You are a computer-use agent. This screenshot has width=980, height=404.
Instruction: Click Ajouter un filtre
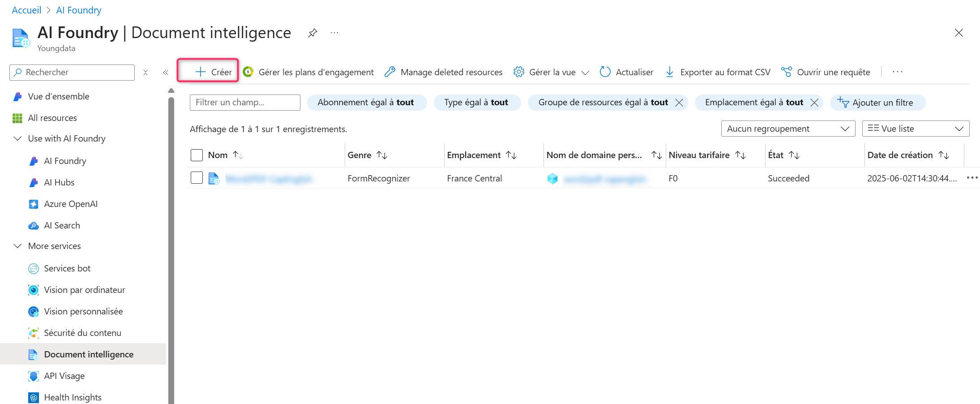click(x=877, y=103)
